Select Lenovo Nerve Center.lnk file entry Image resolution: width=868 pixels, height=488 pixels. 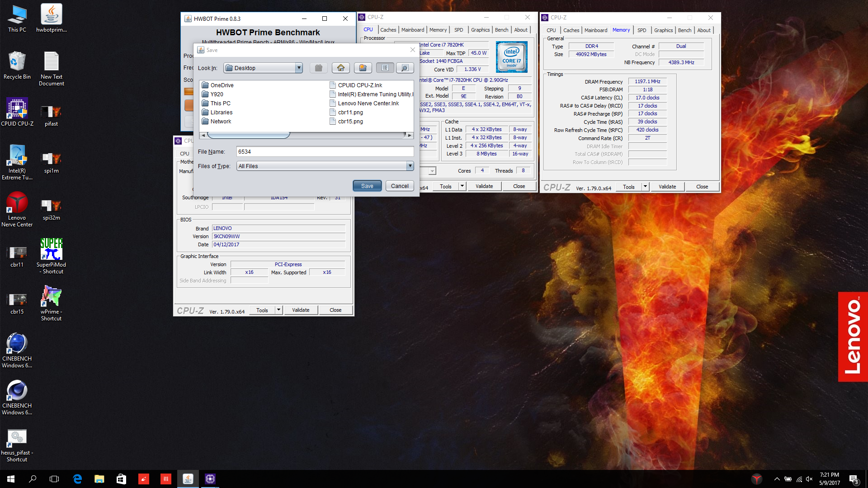(x=364, y=103)
